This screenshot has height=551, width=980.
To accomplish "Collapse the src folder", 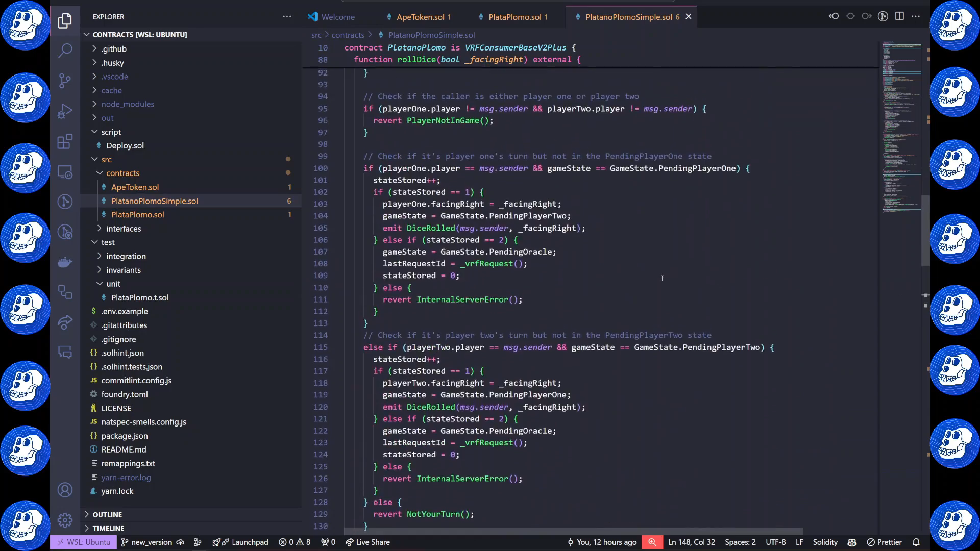I will pos(191,159).
